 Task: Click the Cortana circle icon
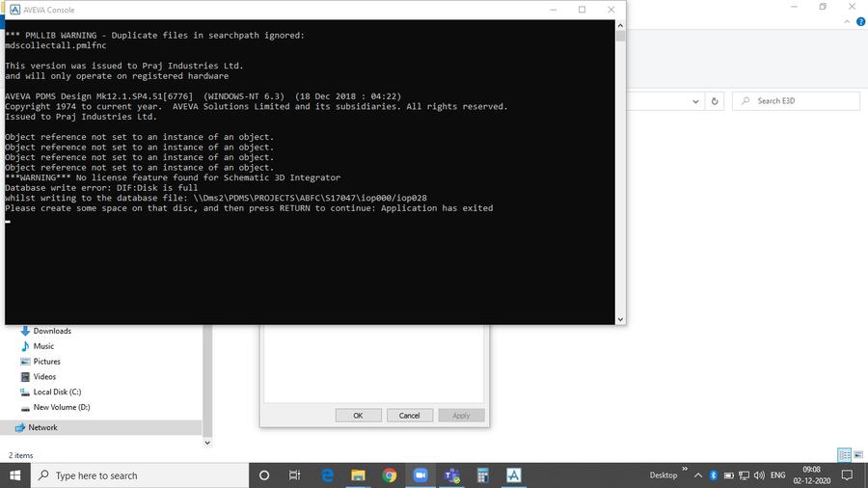pyautogui.click(x=264, y=475)
